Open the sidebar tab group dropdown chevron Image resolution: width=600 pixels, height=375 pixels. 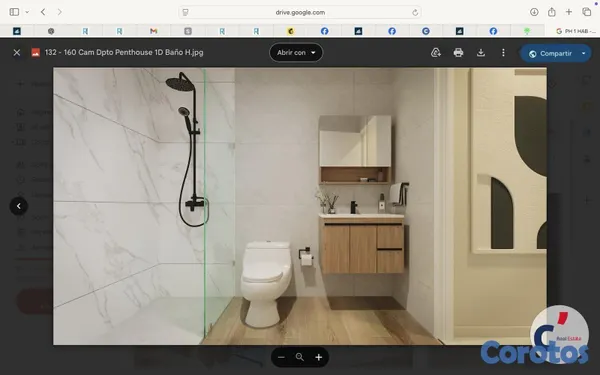coord(27,12)
